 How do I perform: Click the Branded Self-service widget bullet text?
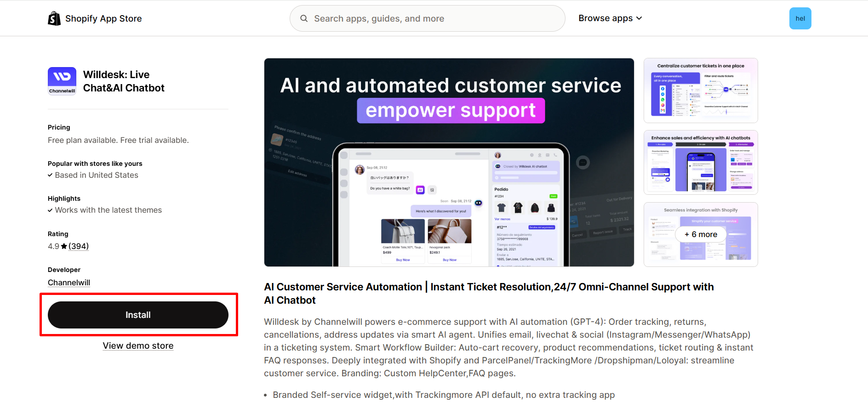[444, 395]
